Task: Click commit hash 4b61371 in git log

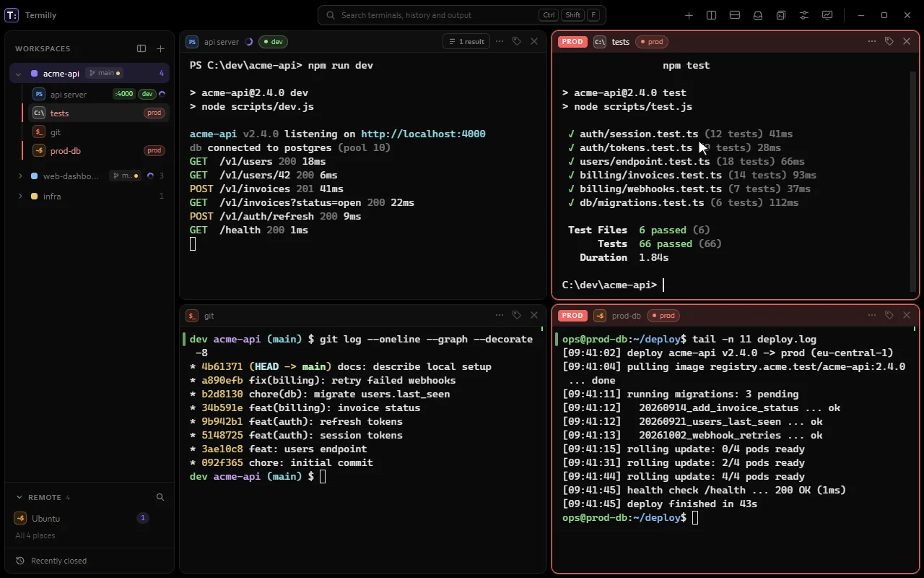Action: (222, 366)
